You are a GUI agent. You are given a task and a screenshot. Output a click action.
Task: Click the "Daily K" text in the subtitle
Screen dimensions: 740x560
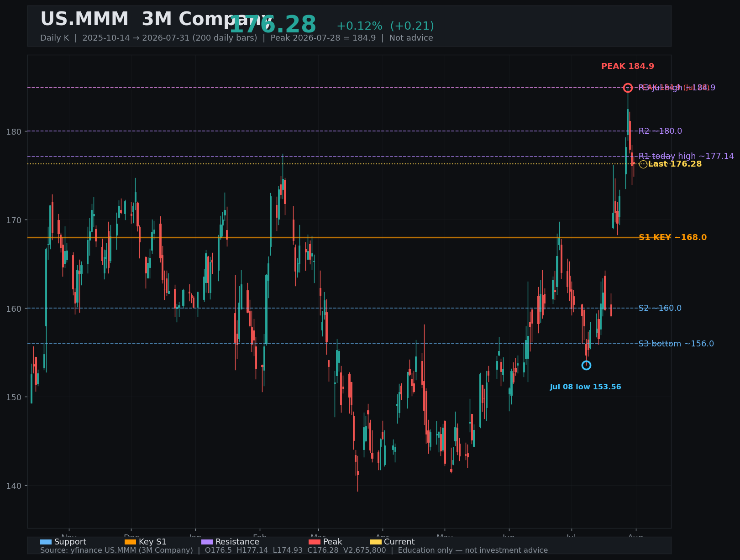(54, 38)
